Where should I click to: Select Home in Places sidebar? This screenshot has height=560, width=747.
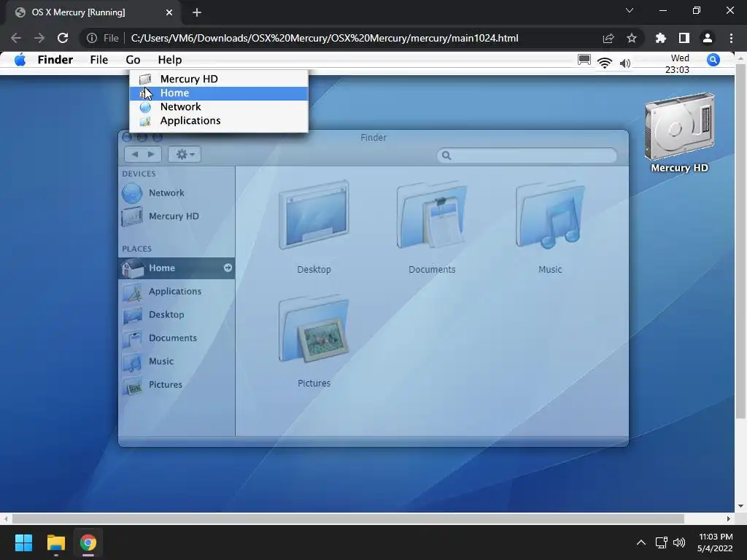(177, 268)
